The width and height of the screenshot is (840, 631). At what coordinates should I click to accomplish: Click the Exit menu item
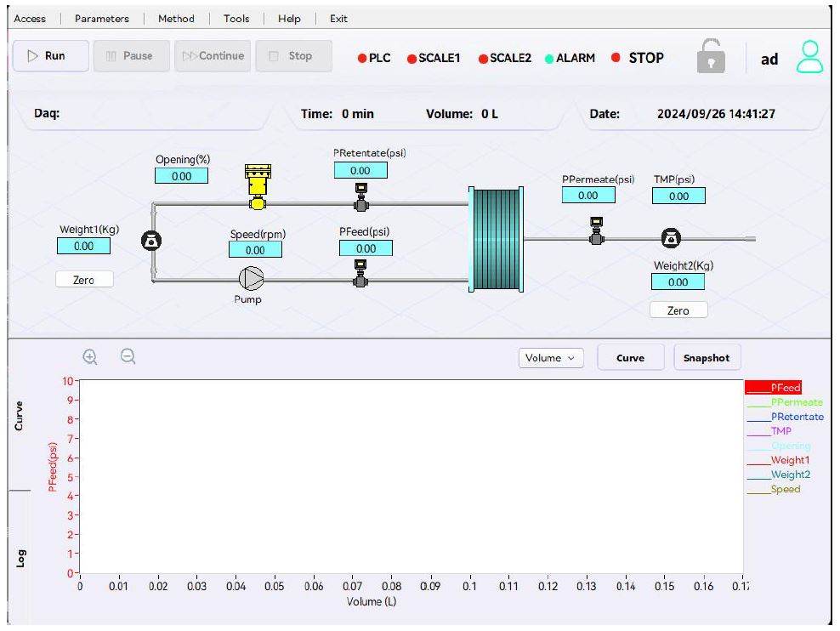tap(338, 19)
